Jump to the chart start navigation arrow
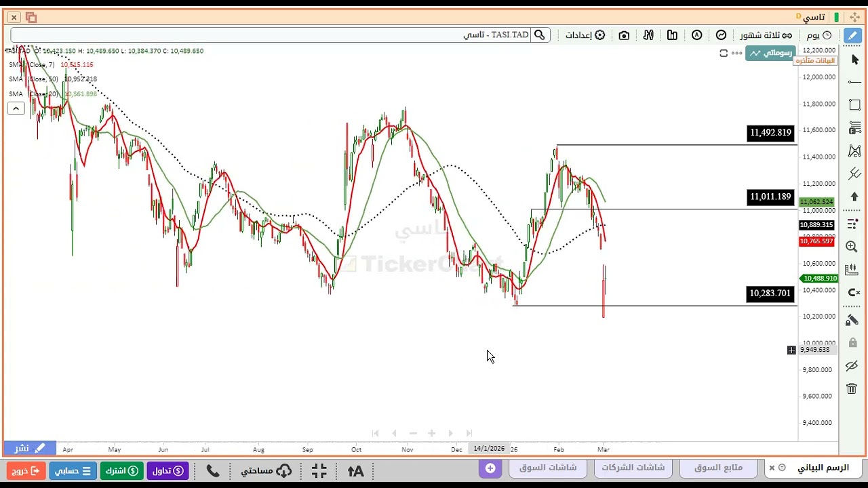The height and width of the screenshot is (488, 868). coord(375,433)
